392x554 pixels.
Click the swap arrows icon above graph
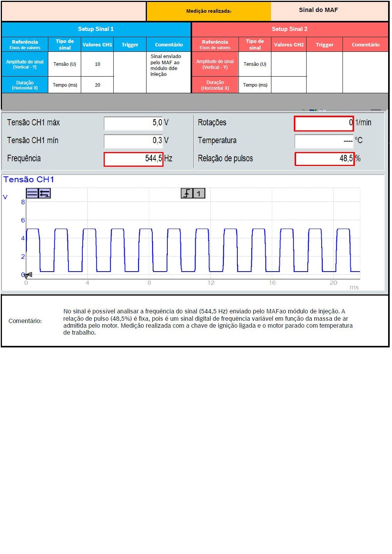click(x=44, y=193)
